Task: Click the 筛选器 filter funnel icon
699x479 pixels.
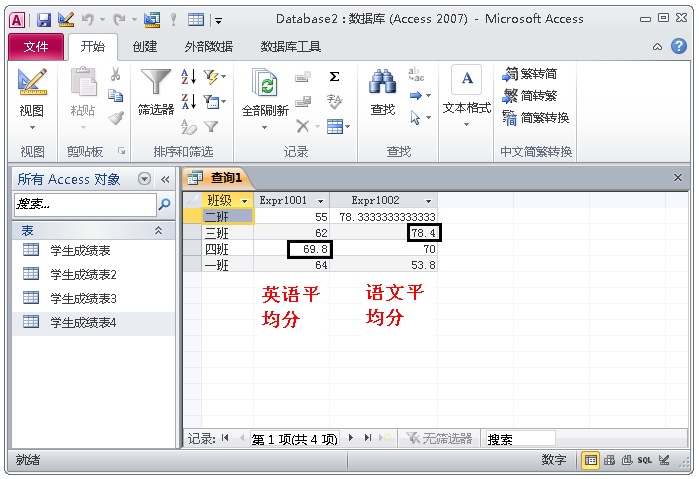Action: coord(155,81)
